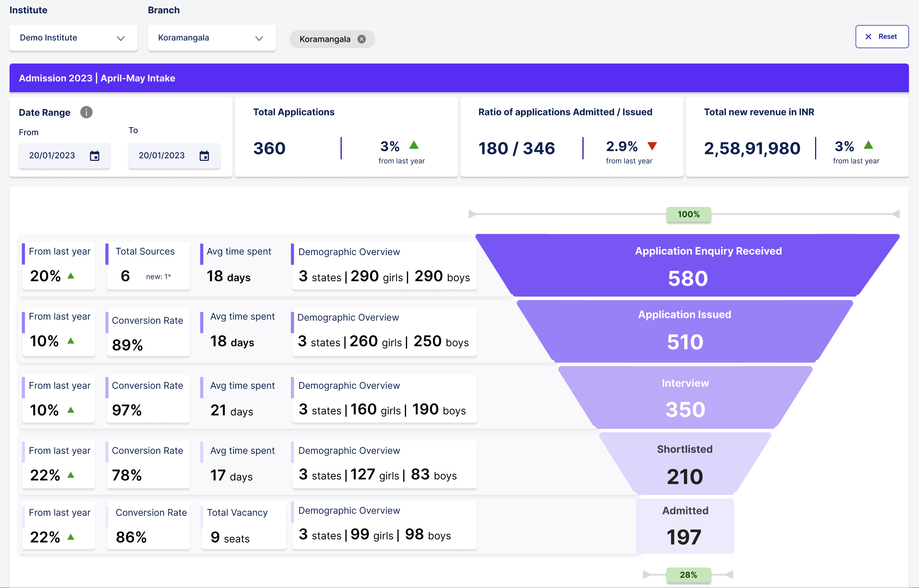Screen dimensions: 919x588
Task: Open the Branch dropdown
Action: (x=211, y=38)
